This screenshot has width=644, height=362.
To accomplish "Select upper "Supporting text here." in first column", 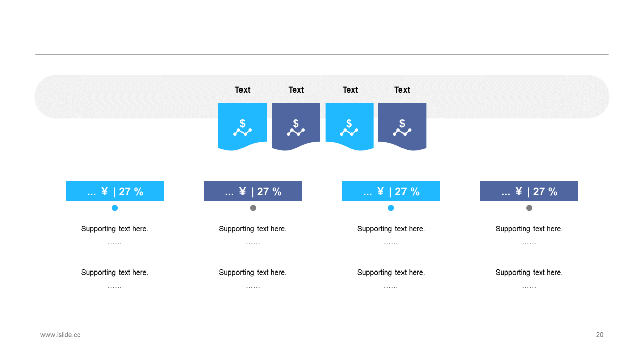I will (x=115, y=229).
